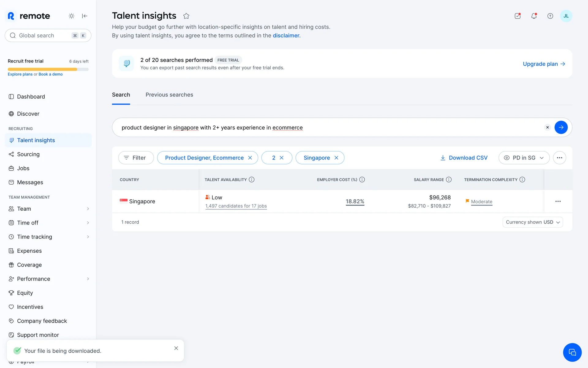Submit search with blue arrow button
The height and width of the screenshot is (368, 588).
click(x=561, y=127)
